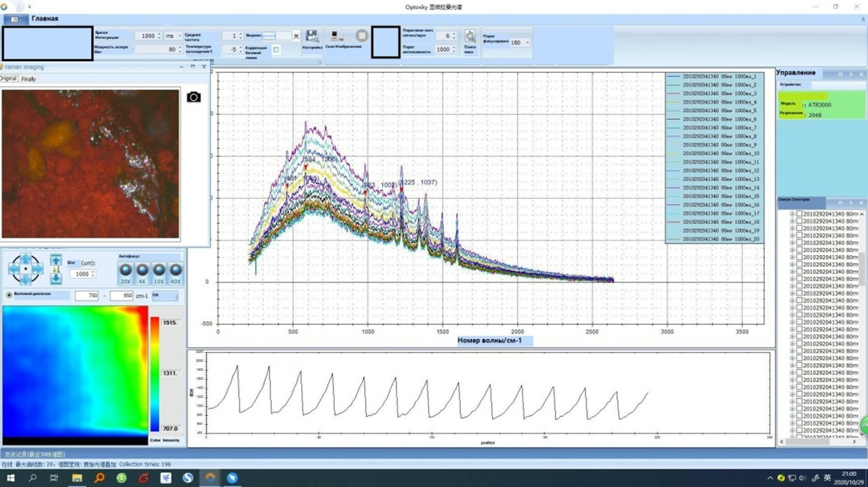The height and width of the screenshot is (487, 868).
Task: Click the Поиск пика peak search icon
Action: point(470,36)
